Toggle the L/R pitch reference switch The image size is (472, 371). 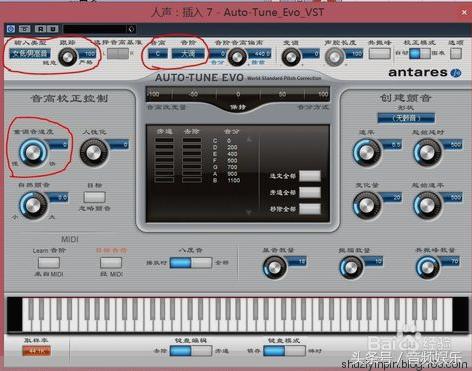(117, 53)
